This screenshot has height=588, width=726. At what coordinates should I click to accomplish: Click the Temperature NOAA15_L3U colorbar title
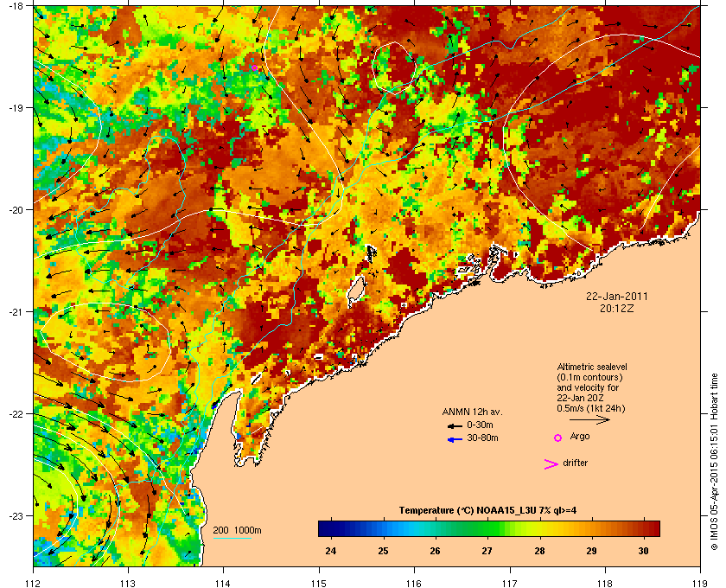(487, 511)
